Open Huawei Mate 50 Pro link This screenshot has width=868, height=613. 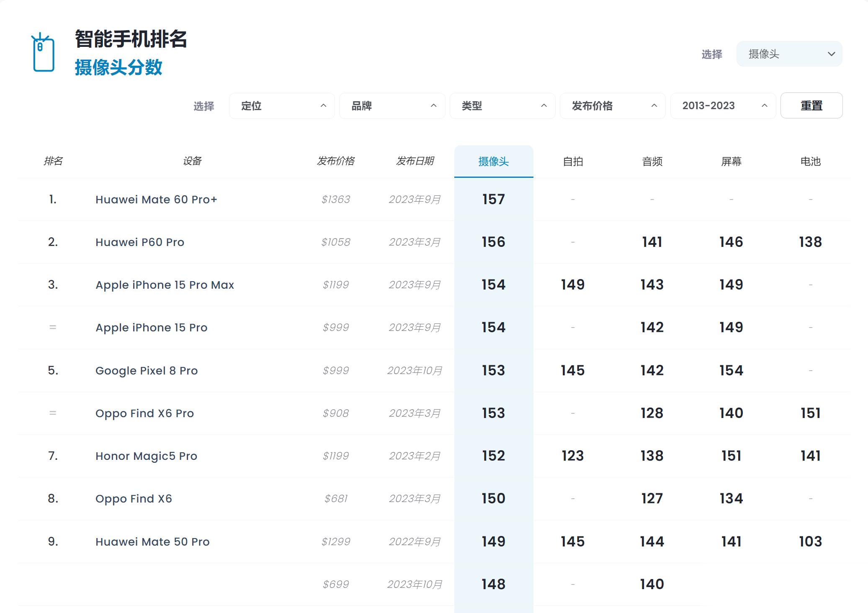(152, 542)
